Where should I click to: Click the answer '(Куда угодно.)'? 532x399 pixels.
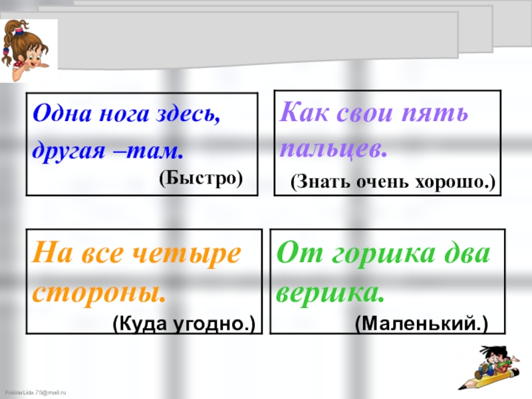184,323
